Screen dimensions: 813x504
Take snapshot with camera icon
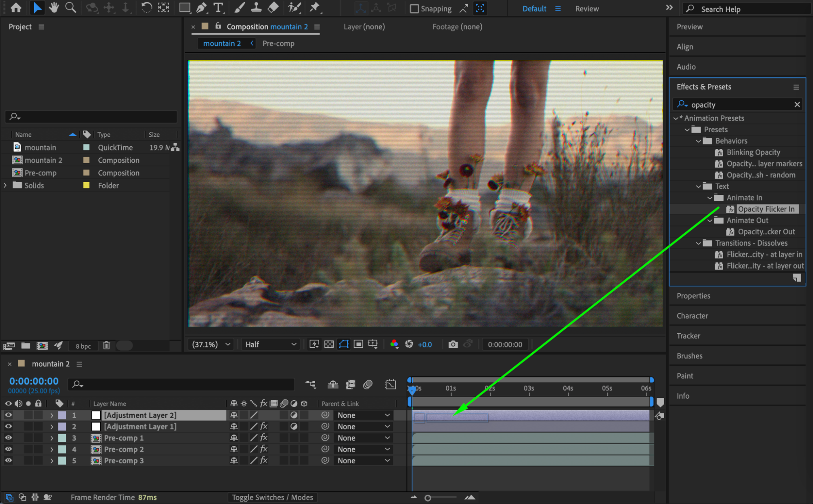point(453,344)
